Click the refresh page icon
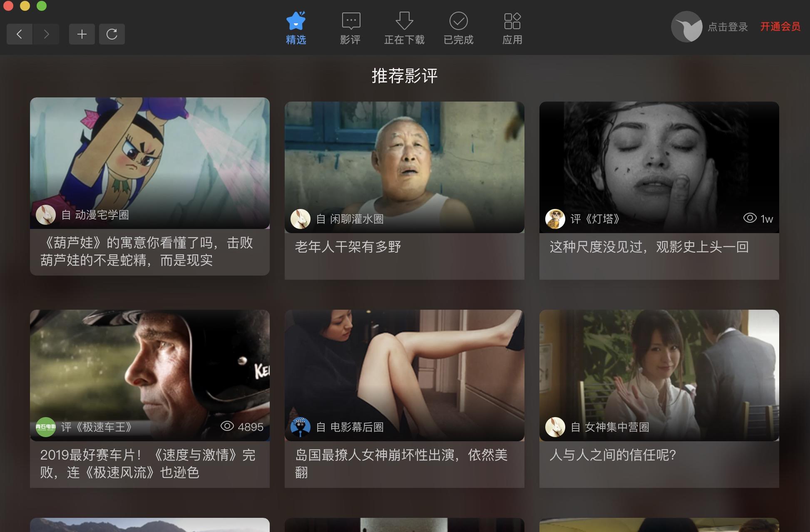Viewport: 810px width, 532px height. tap(112, 34)
